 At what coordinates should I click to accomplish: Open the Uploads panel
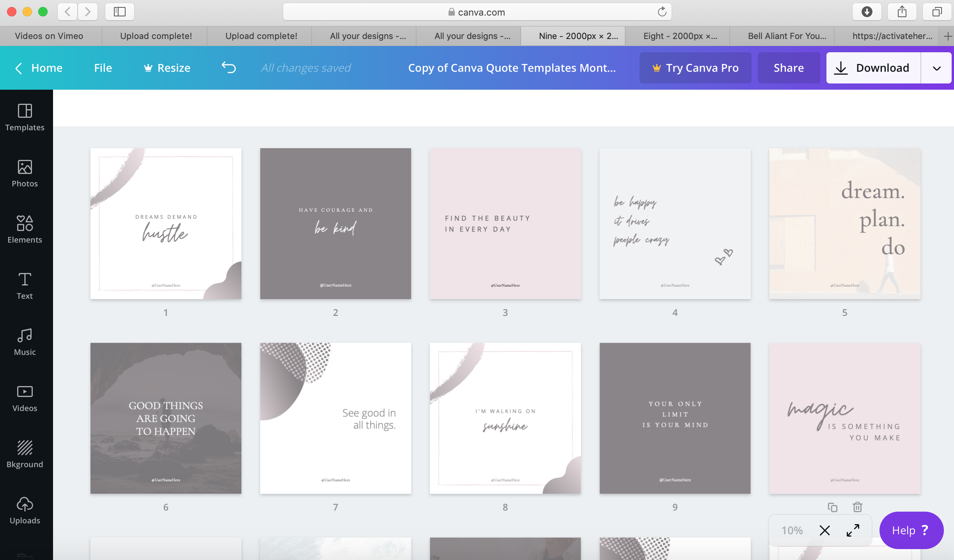(x=25, y=510)
